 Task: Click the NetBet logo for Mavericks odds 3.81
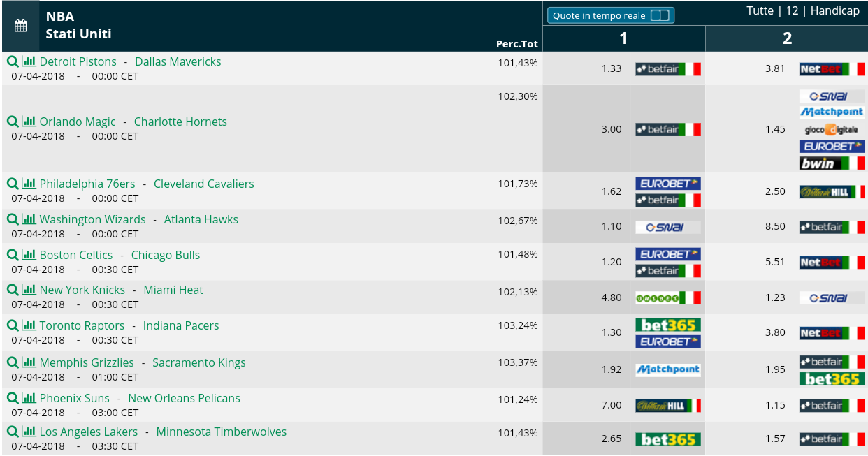click(832, 69)
